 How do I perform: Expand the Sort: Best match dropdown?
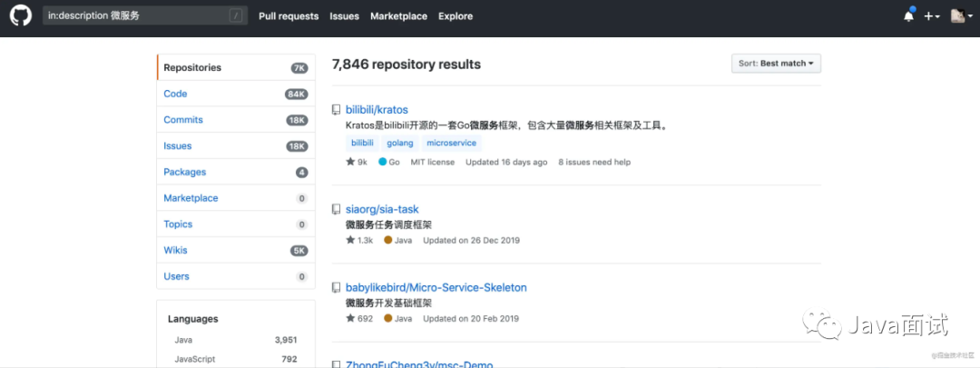(776, 64)
